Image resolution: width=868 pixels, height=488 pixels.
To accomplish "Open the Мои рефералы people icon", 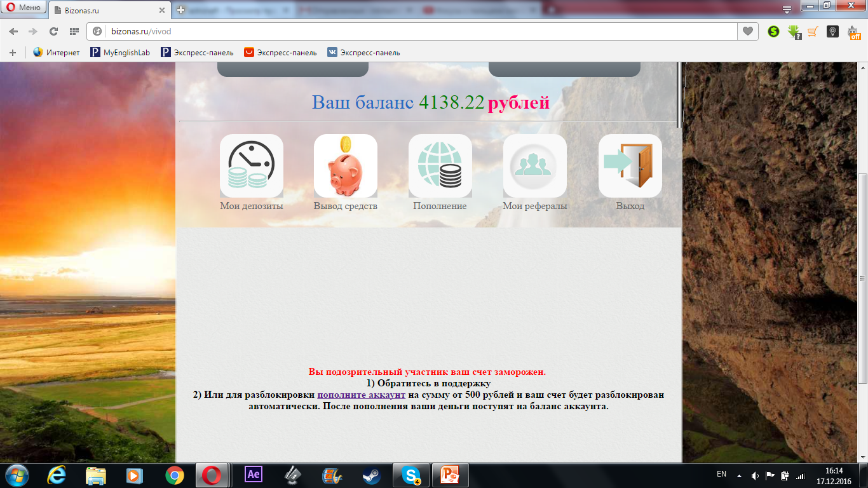I will tap(534, 165).
